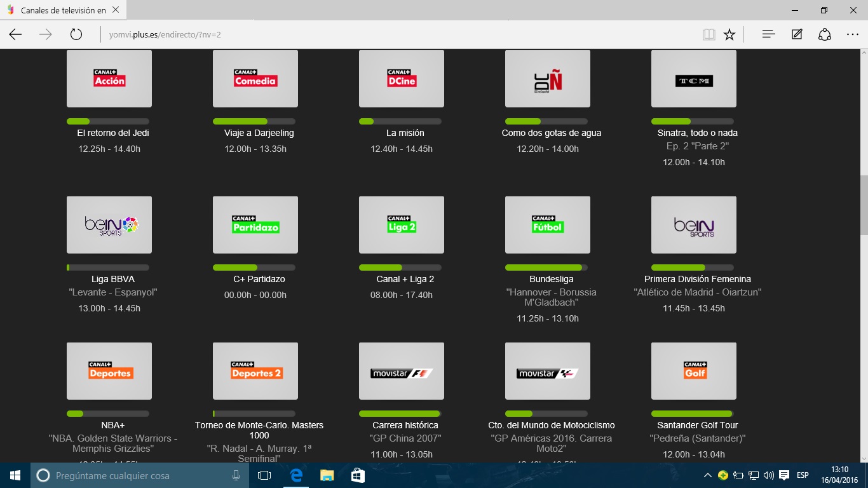The width and height of the screenshot is (868, 488).
Task: Click Como dos gotas de agua
Action: [552, 133]
